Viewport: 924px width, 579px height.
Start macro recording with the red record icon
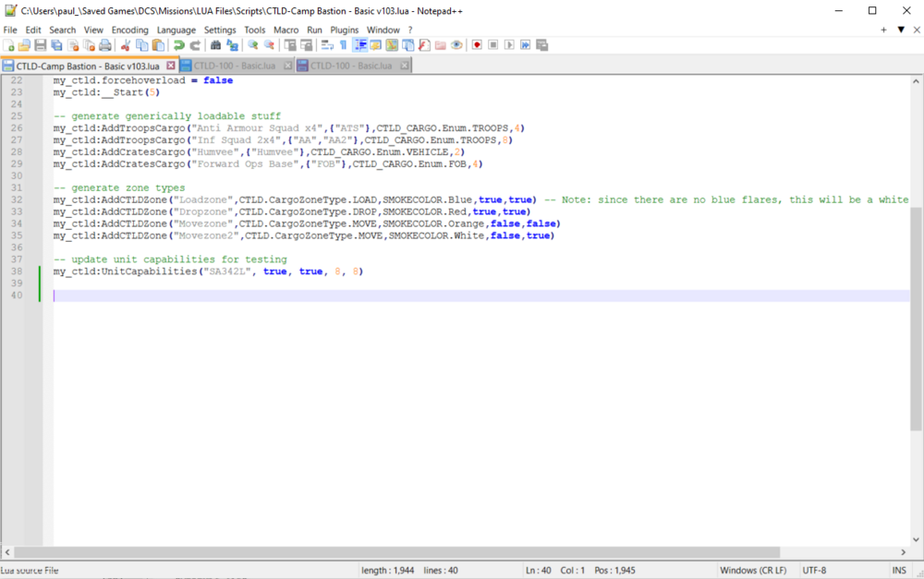(477, 45)
